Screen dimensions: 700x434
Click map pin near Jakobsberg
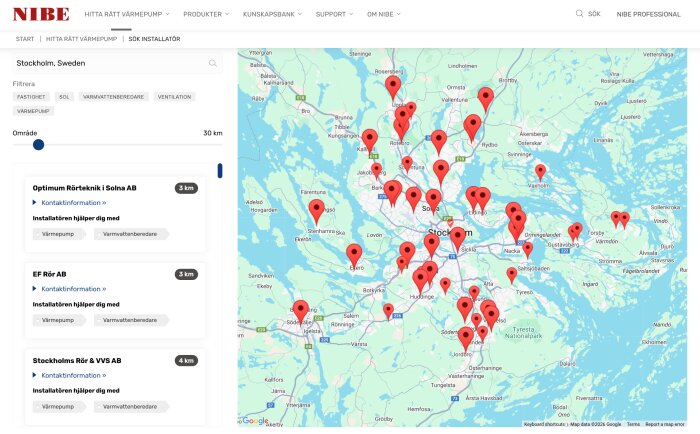[377, 171]
